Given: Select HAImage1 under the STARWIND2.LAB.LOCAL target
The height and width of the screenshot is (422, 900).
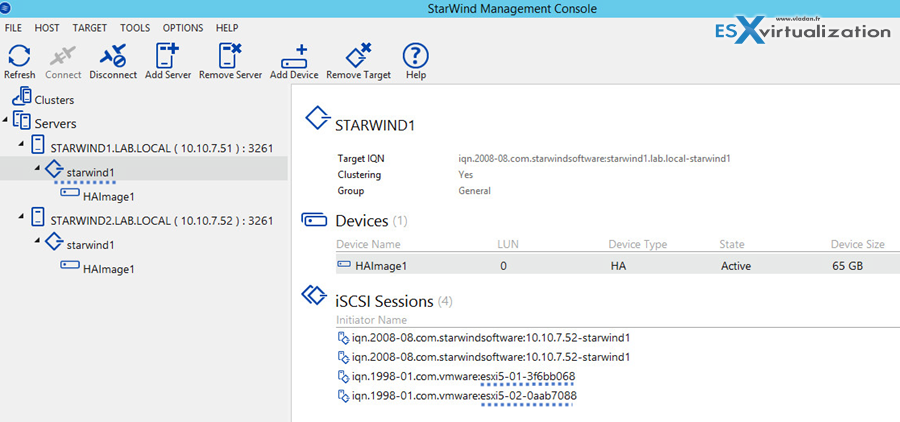Looking at the screenshot, I should (x=109, y=269).
